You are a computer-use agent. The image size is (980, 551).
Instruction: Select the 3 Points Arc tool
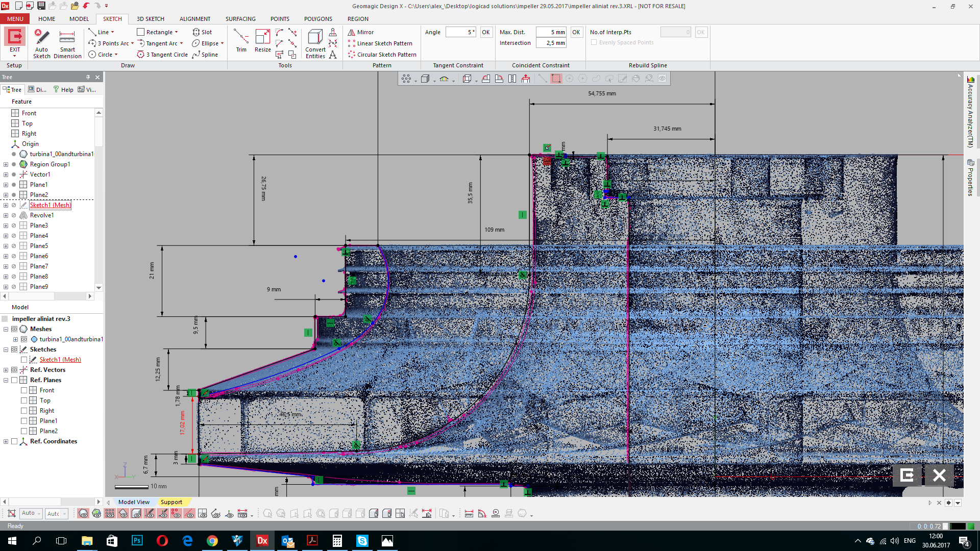click(109, 43)
